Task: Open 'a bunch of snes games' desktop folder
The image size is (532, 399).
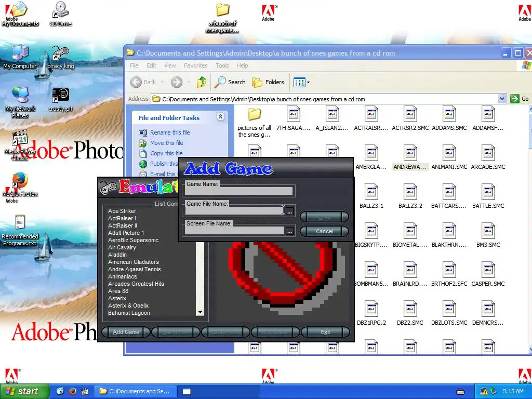Action: coord(222,18)
